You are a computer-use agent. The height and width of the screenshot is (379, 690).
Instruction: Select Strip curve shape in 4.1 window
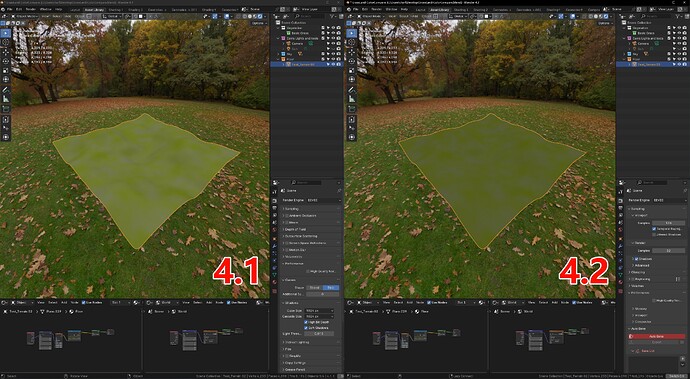[331, 287]
